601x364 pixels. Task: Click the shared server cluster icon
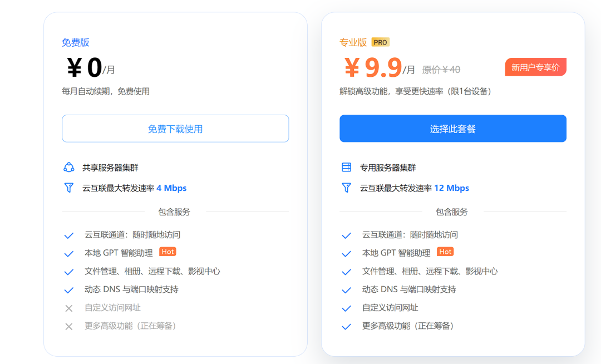coord(68,168)
